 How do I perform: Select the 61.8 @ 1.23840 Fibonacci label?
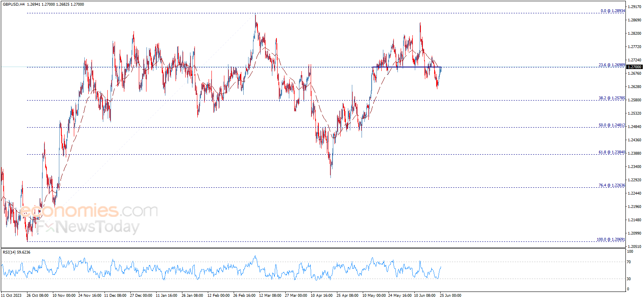coord(612,152)
